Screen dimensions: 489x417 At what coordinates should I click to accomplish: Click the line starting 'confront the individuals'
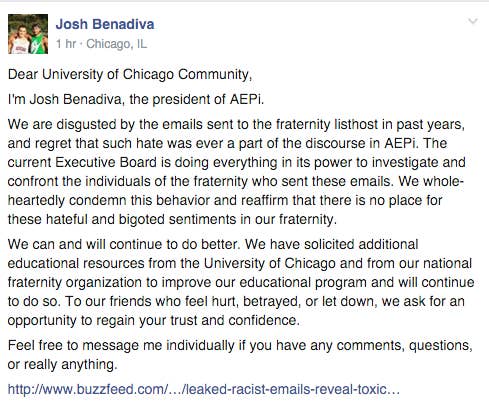236,182
